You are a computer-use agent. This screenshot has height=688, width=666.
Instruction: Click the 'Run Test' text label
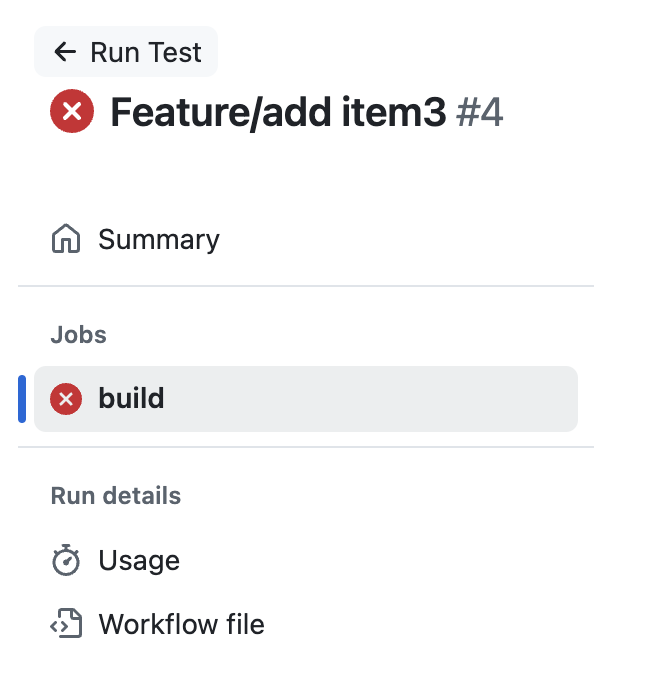coord(146,52)
